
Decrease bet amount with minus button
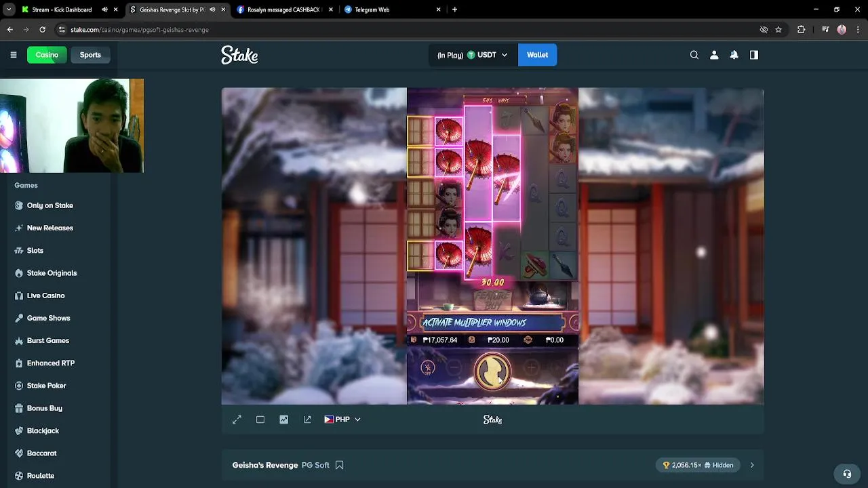454,367
